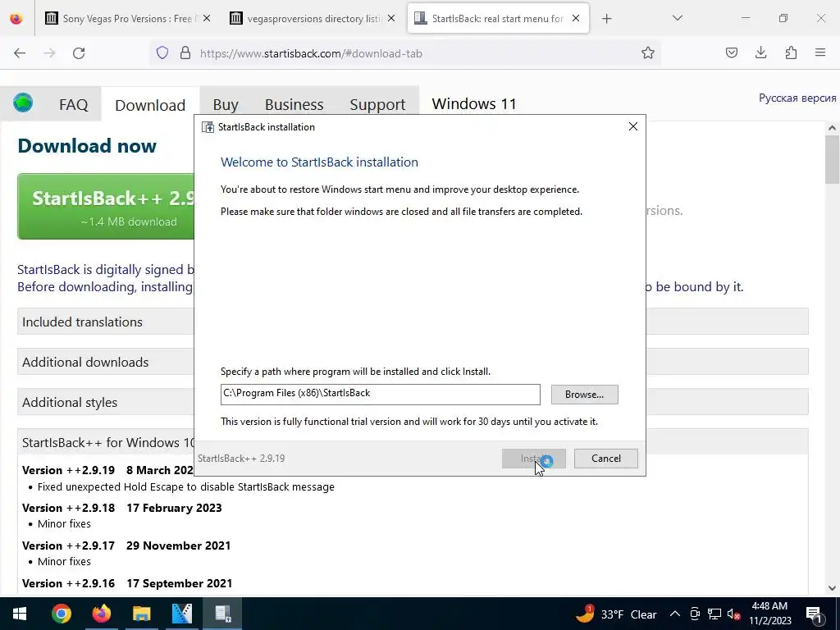Image resolution: width=840 pixels, height=630 pixels.
Task: Open the clock showing 4:48 AM
Action: pyautogui.click(x=769, y=614)
